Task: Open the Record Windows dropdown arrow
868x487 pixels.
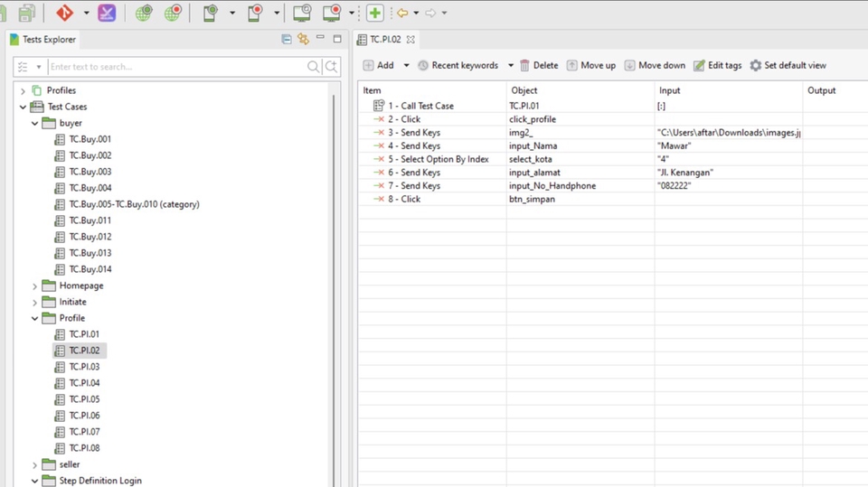Action: click(351, 13)
